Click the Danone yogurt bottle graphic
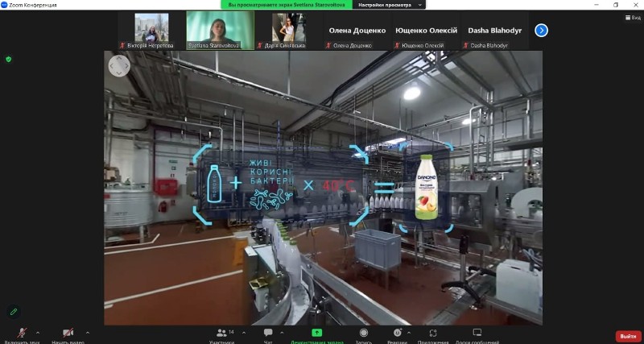644x344 pixels. (x=426, y=187)
